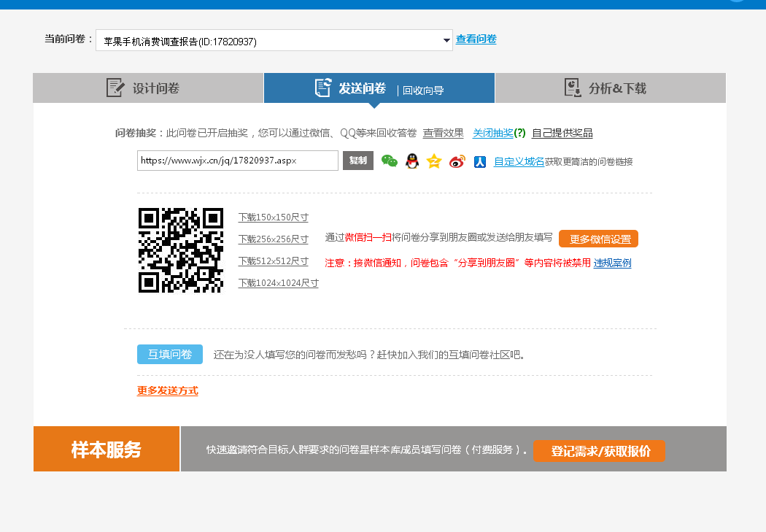Viewport: 766px width, 532px height.
Task: Open the 查看问卷 link
Action: point(476,39)
